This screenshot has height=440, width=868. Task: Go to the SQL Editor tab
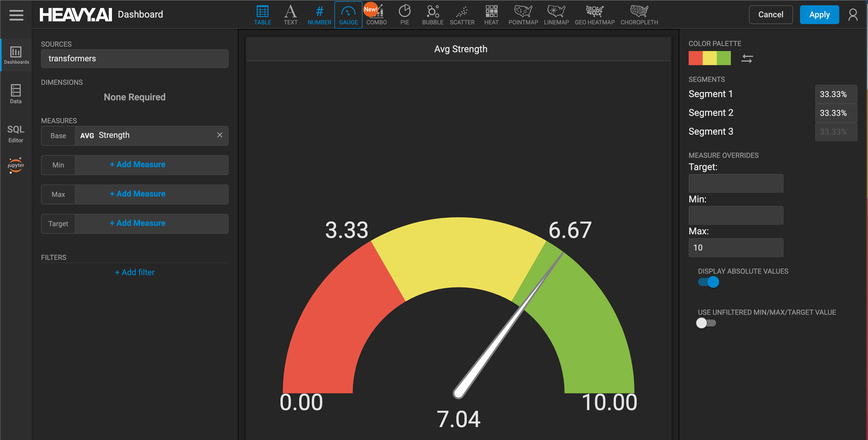pyautogui.click(x=16, y=134)
